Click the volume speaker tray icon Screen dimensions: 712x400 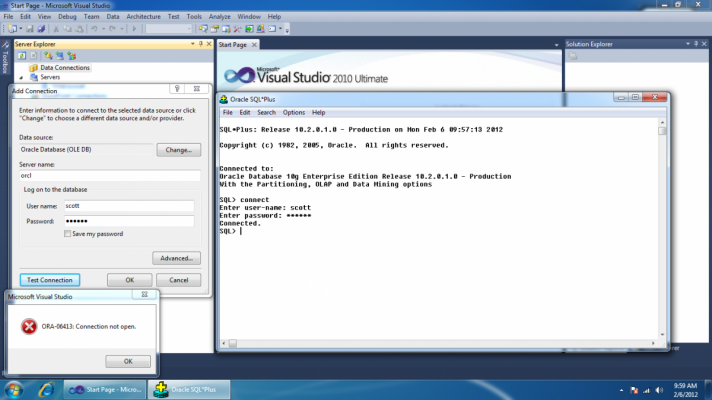tap(659, 390)
